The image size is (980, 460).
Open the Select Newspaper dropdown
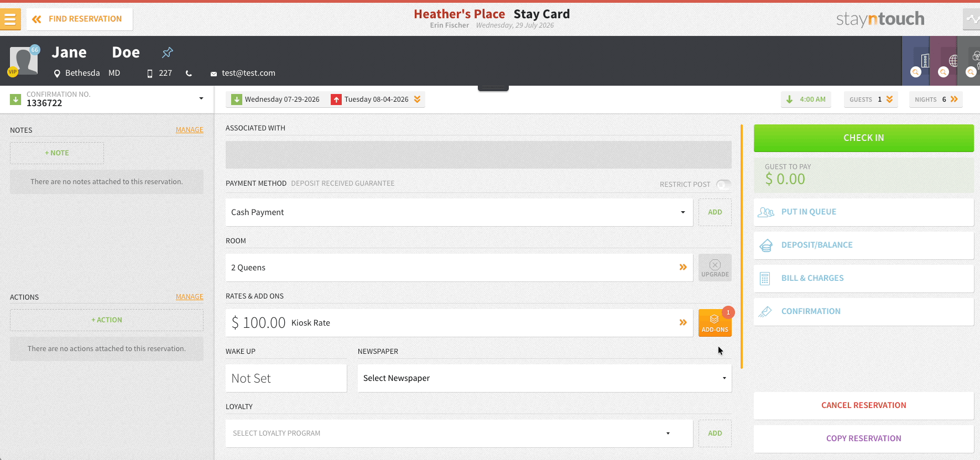click(x=545, y=378)
